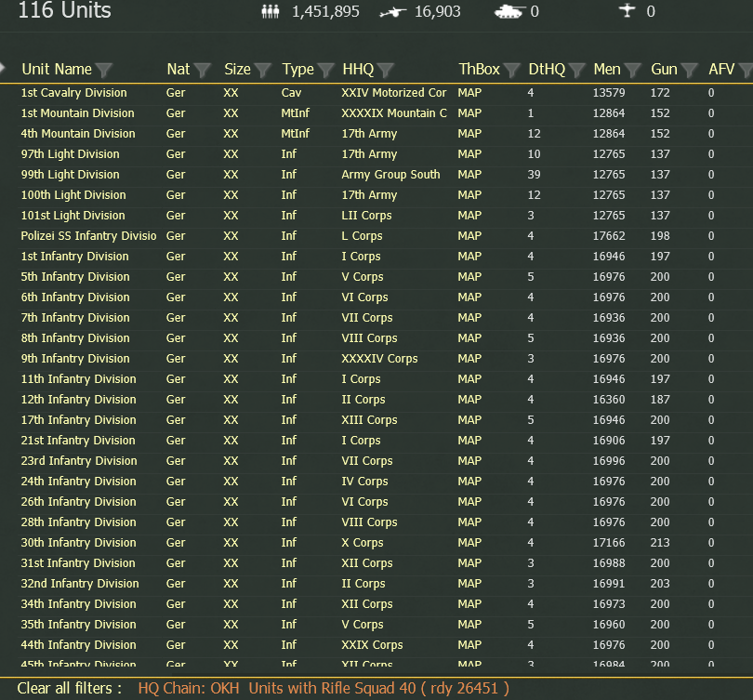Click the soldiers icon beside 1,451,895
This screenshot has height=700, width=753.
tap(271, 11)
